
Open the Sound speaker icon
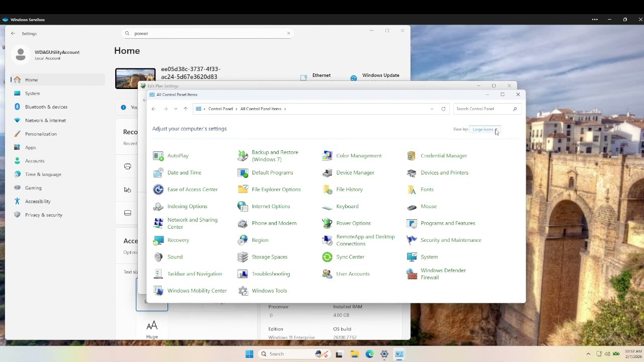tap(158, 257)
